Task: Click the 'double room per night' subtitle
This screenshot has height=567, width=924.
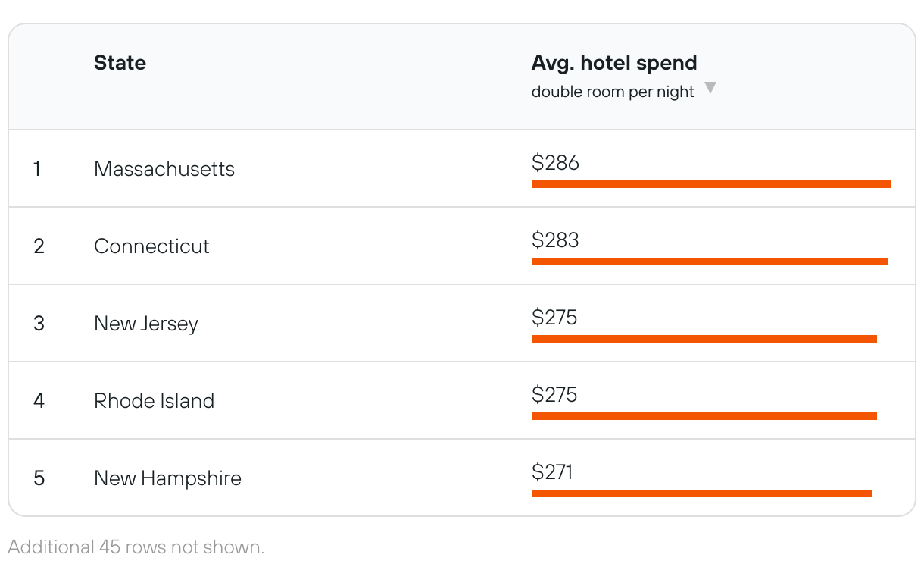Action: click(612, 92)
